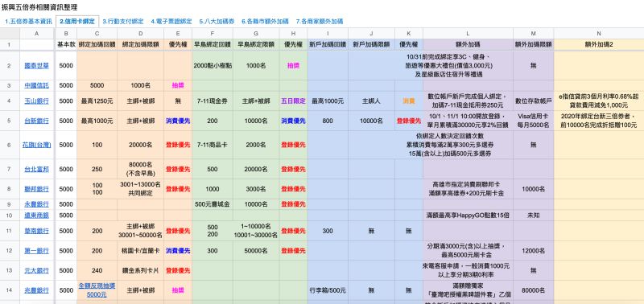This screenshot has height=304, width=644.
Task: Click the 額外加碼限額 header cell
Action: [x=533, y=45]
